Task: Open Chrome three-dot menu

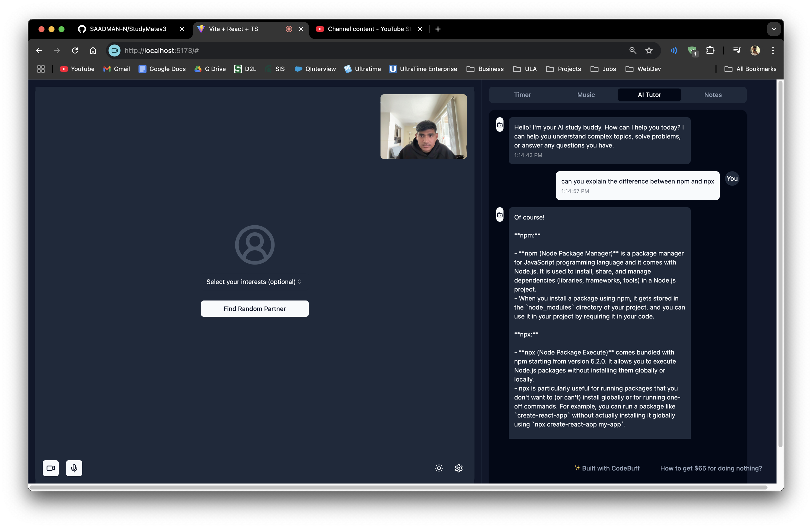Action: (773, 50)
